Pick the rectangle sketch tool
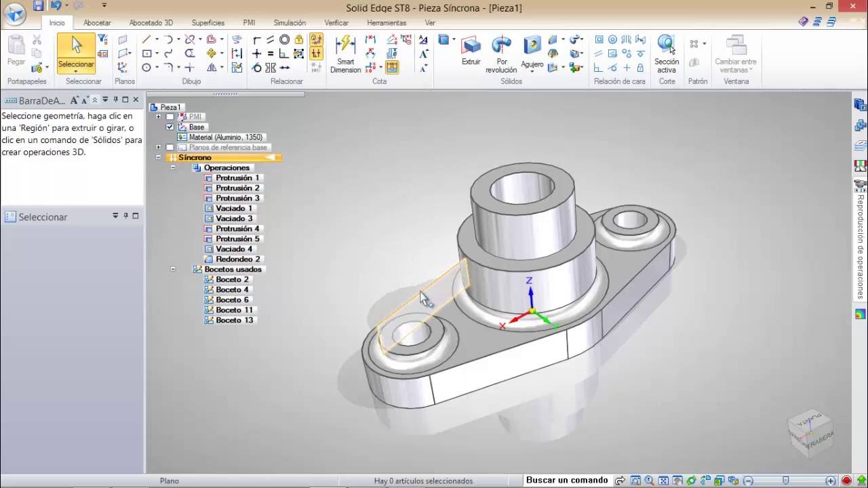Viewport: 868px width, 488px height. click(x=146, y=54)
